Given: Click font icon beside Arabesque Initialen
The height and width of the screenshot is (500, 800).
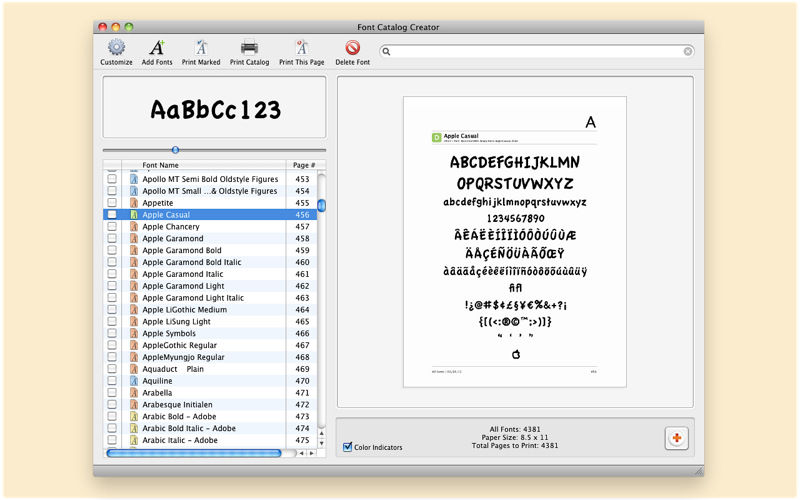Looking at the screenshot, I should coord(134,405).
